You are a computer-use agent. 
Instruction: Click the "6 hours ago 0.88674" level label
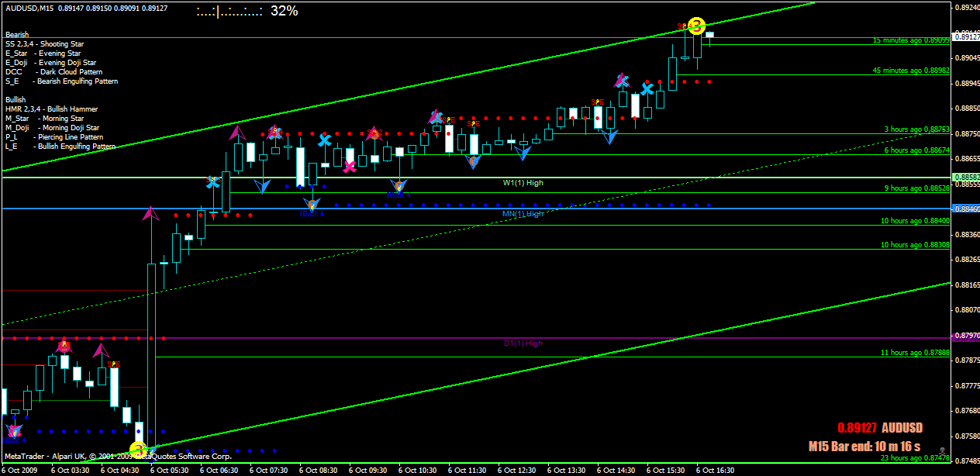click(917, 150)
